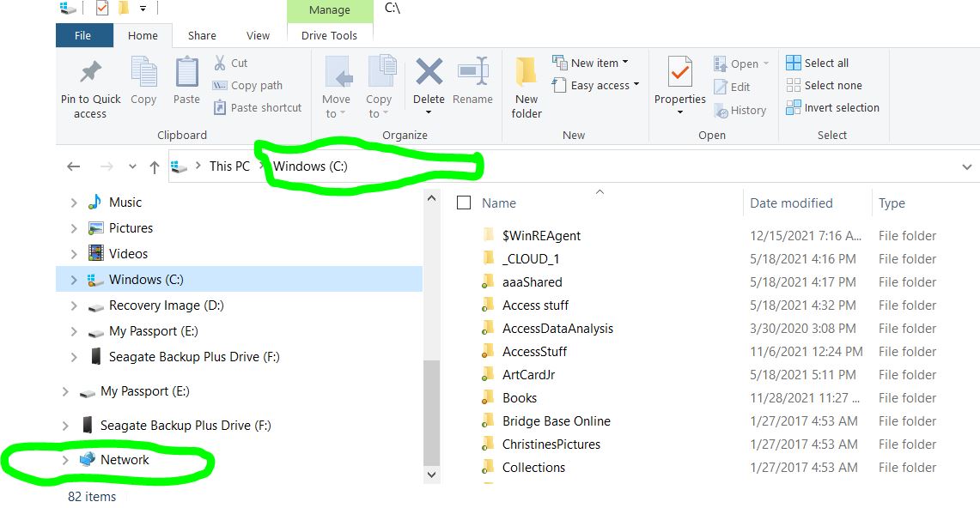The image size is (980, 508).
Task: Open the Drive Tools tab
Action: [329, 35]
